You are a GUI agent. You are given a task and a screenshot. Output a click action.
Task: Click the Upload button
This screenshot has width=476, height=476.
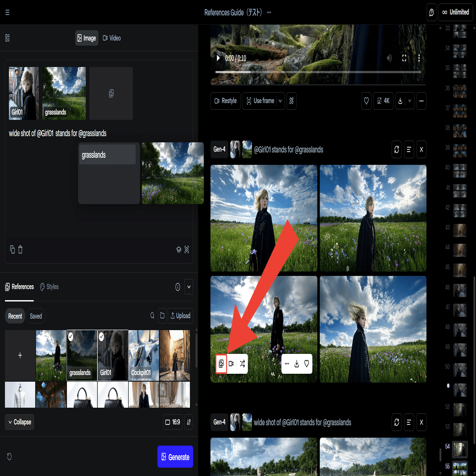(x=180, y=316)
